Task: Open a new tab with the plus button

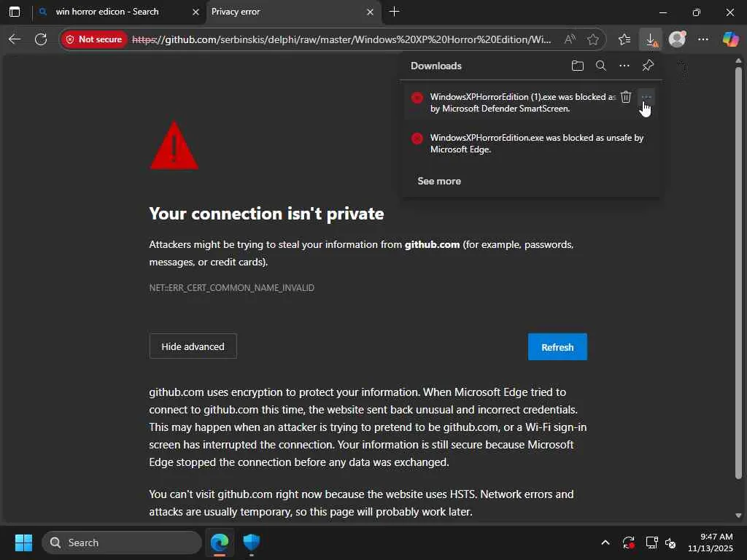Action: 395,12
